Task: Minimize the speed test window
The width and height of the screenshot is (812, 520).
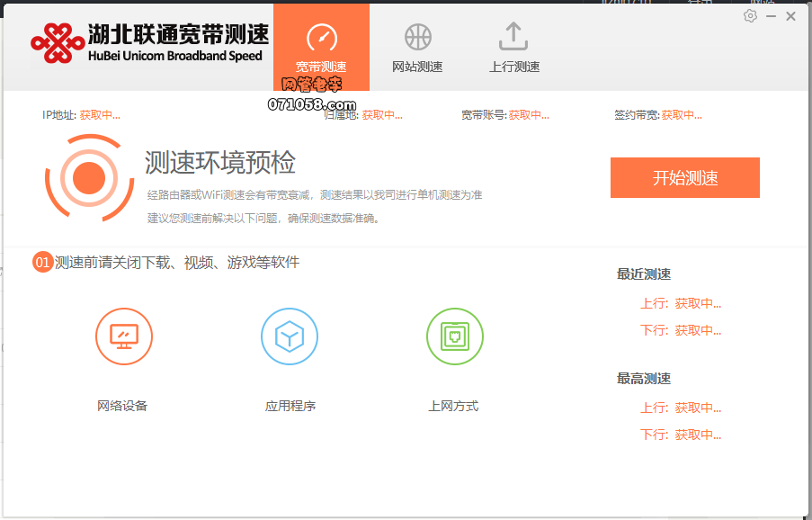Action: pyautogui.click(x=771, y=16)
